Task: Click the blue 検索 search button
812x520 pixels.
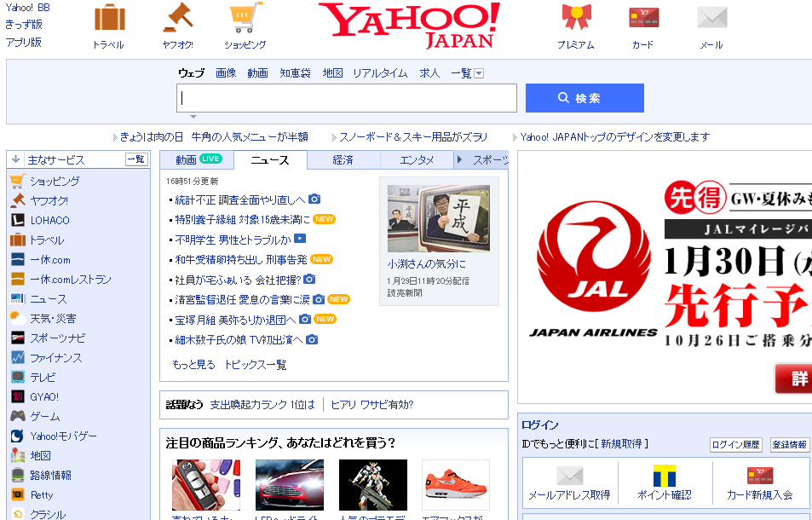Action: point(585,98)
